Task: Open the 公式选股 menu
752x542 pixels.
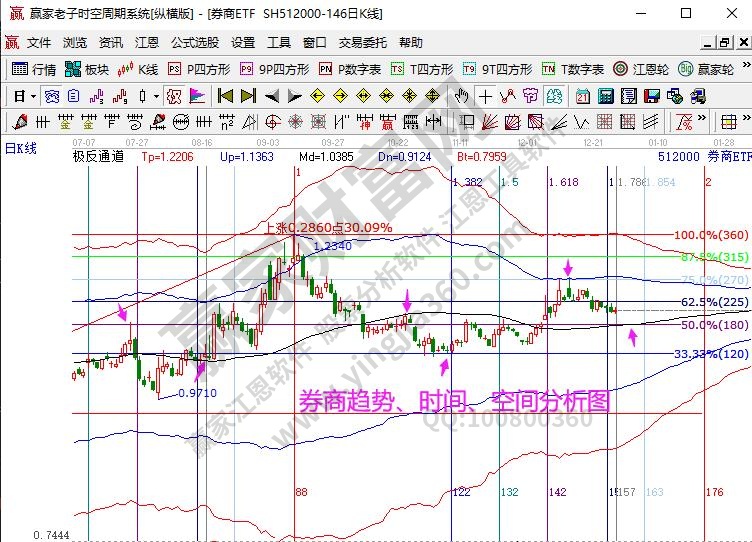Action: pos(194,43)
